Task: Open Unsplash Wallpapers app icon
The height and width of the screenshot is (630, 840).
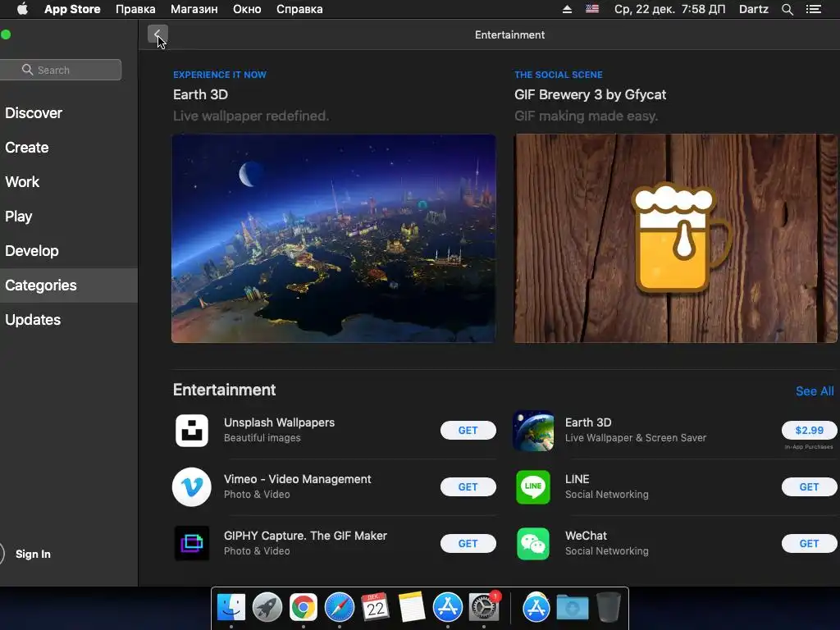Action: (x=192, y=430)
